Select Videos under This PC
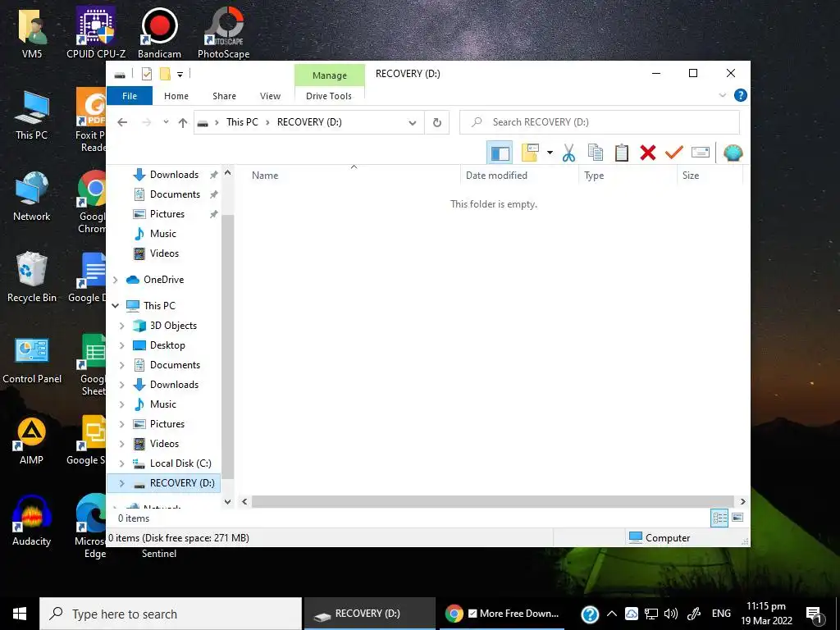The image size is (840, 630). coord(164,444)
